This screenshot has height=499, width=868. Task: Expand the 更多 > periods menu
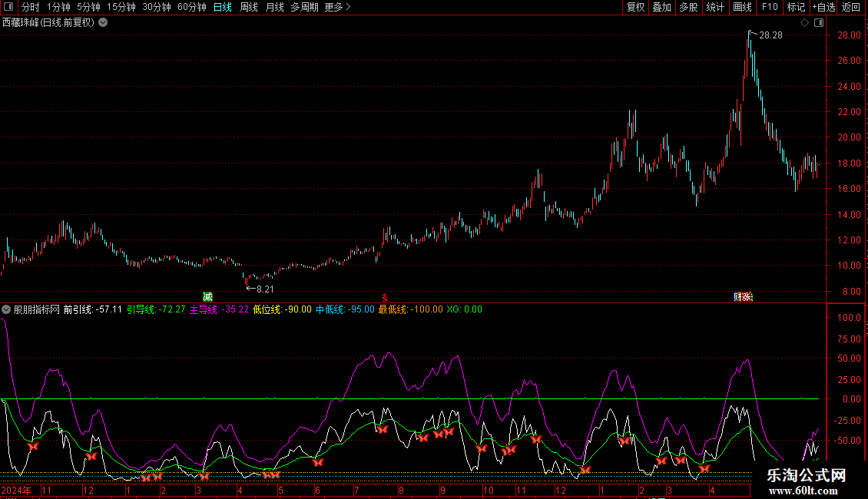click(x=338, y=7)
